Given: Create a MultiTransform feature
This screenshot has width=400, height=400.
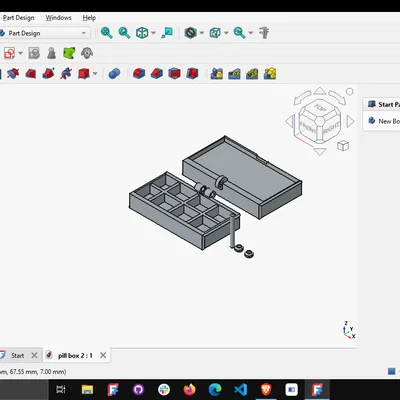Looking at the screenshot, I should coord(270,73).
